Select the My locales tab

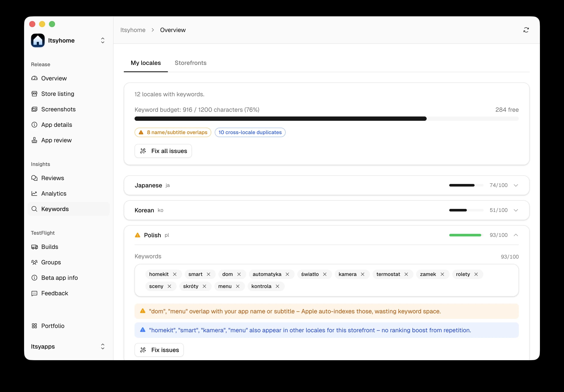click(x=146, y=63)
